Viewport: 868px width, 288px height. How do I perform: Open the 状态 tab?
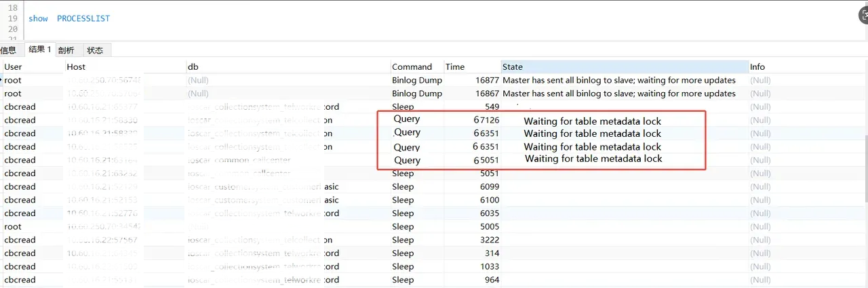click(95, 50)
